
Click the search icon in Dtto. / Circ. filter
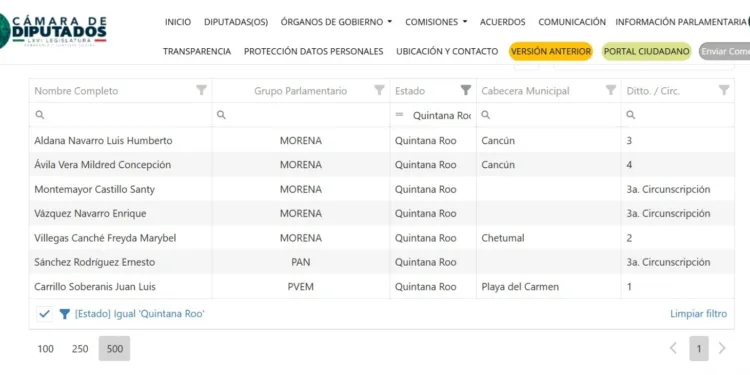click(631, 115)
